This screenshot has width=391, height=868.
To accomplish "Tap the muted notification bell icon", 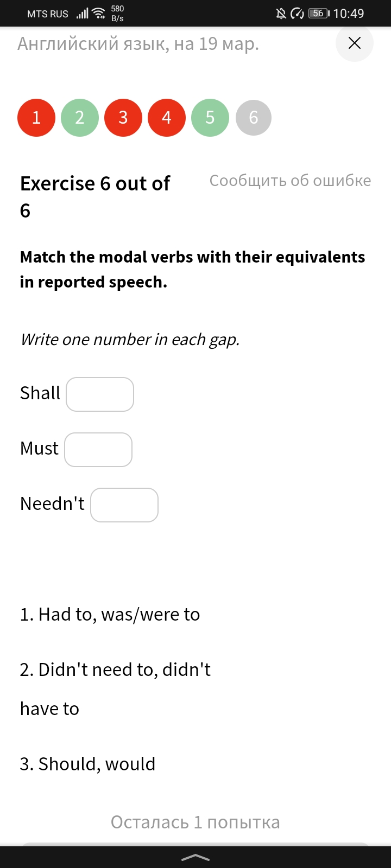I will [281, 14].
